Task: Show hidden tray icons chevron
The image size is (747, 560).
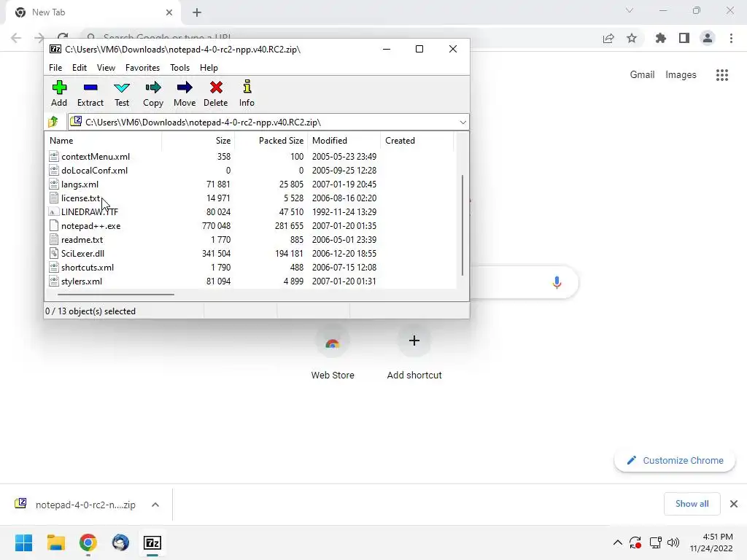Action: [x=617, y=542]
